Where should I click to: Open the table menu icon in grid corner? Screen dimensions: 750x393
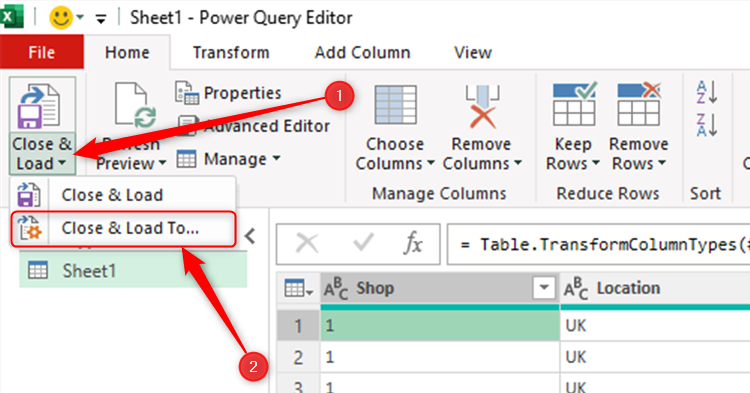298,289
